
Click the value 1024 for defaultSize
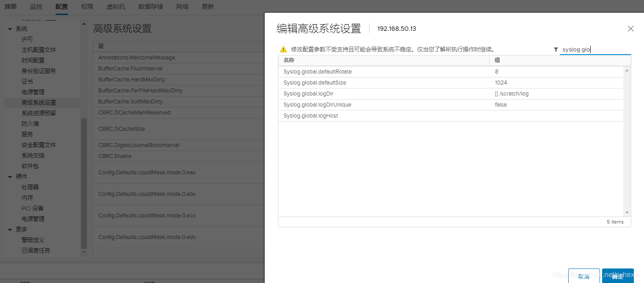click(x=501, y=83)
